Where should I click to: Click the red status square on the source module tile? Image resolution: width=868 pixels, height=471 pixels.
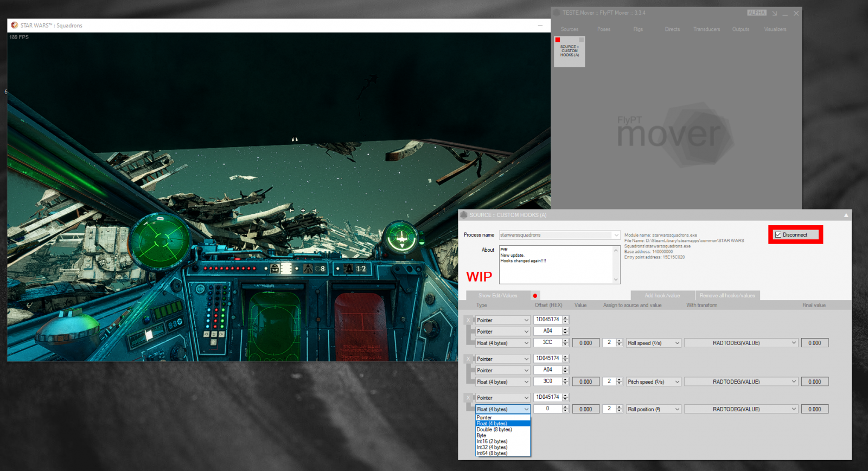tap(557, 40)
